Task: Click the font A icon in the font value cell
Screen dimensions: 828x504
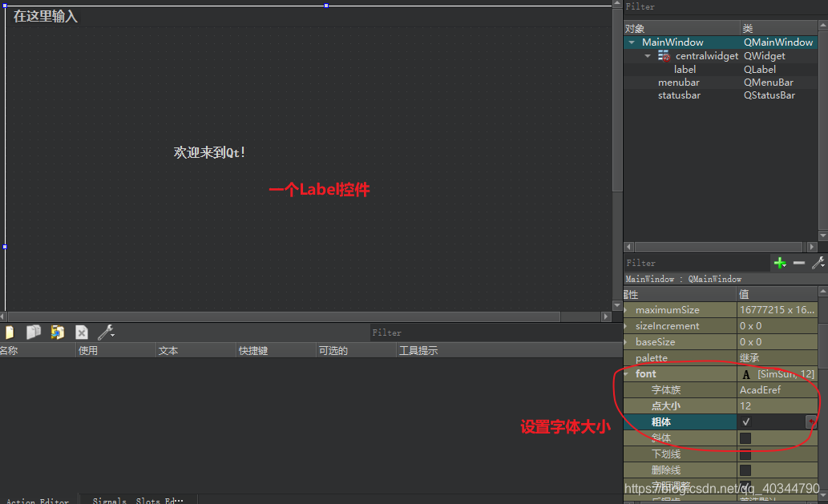Action: point(746,374)
